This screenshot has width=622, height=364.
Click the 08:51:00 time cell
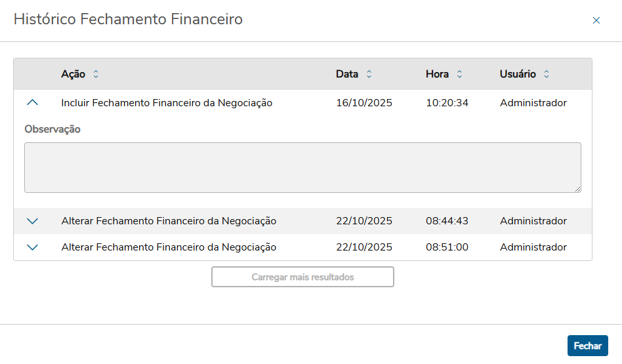(447, 247)
